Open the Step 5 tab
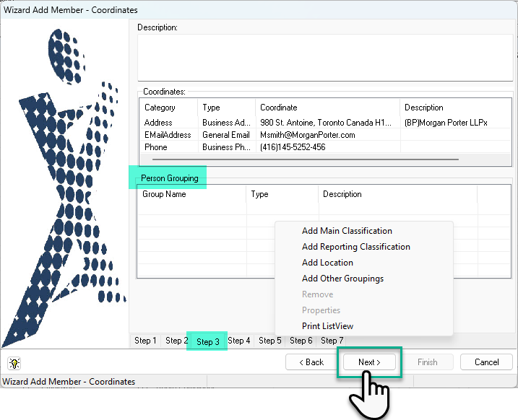The height and width of the screenshot is (420, 518). pos(270,341)
